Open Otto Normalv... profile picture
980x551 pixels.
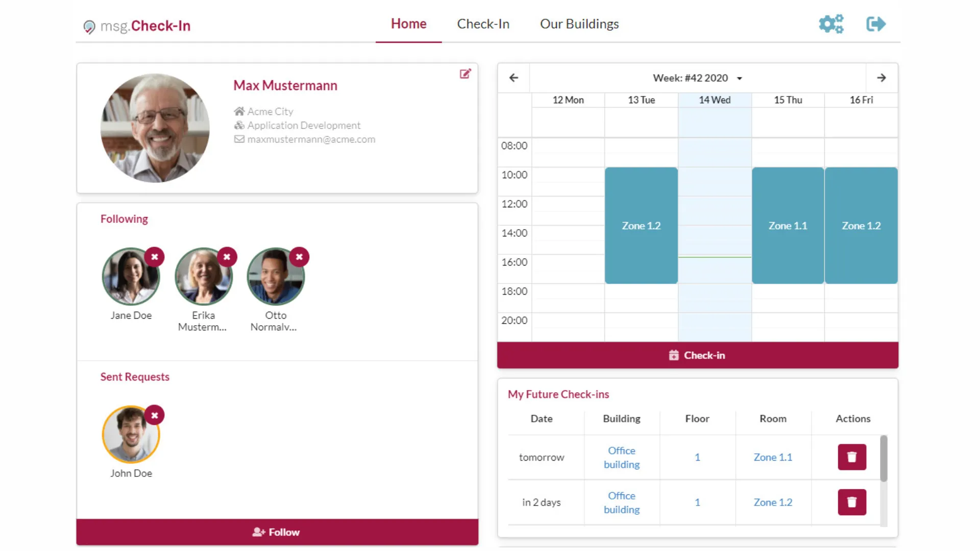276,277
